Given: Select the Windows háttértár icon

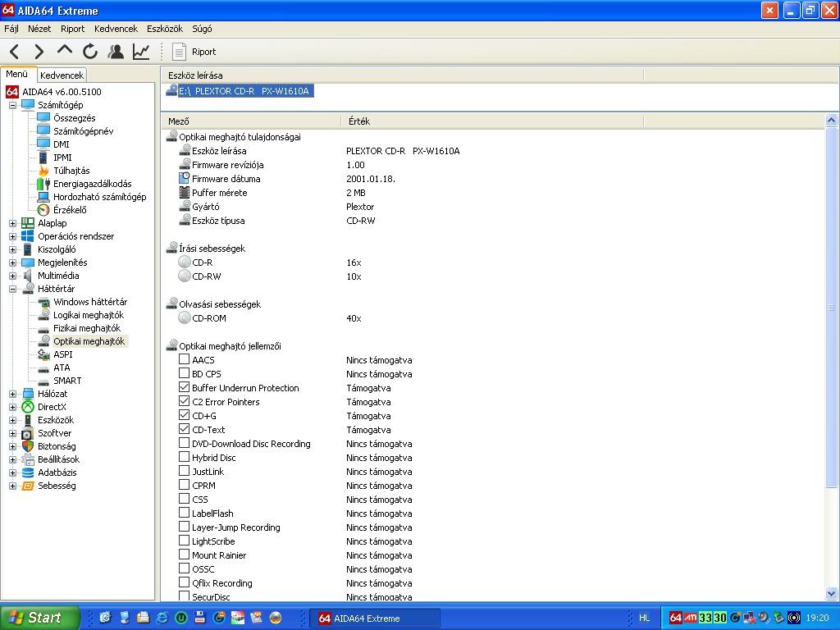Looking at the screenshot, I should point(43,302).
